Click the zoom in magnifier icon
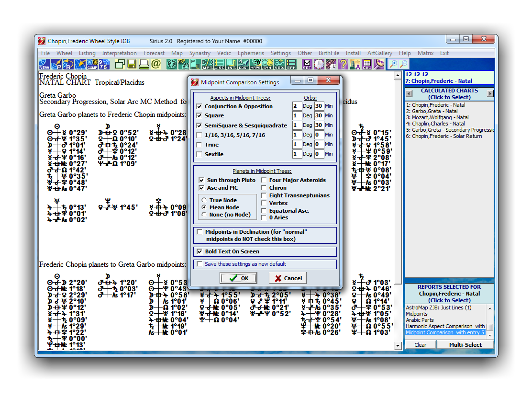 point(393,64)
